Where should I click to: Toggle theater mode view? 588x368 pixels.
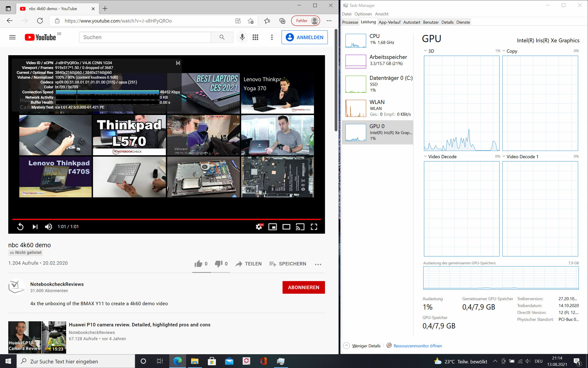286,227
